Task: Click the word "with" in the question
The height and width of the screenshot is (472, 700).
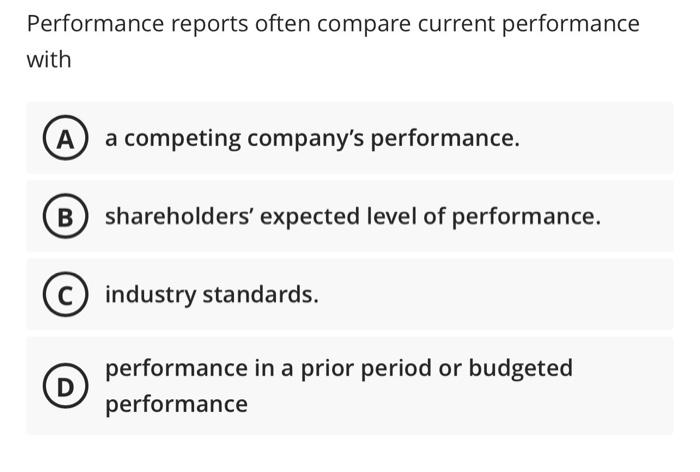Action: pos(49,60)
